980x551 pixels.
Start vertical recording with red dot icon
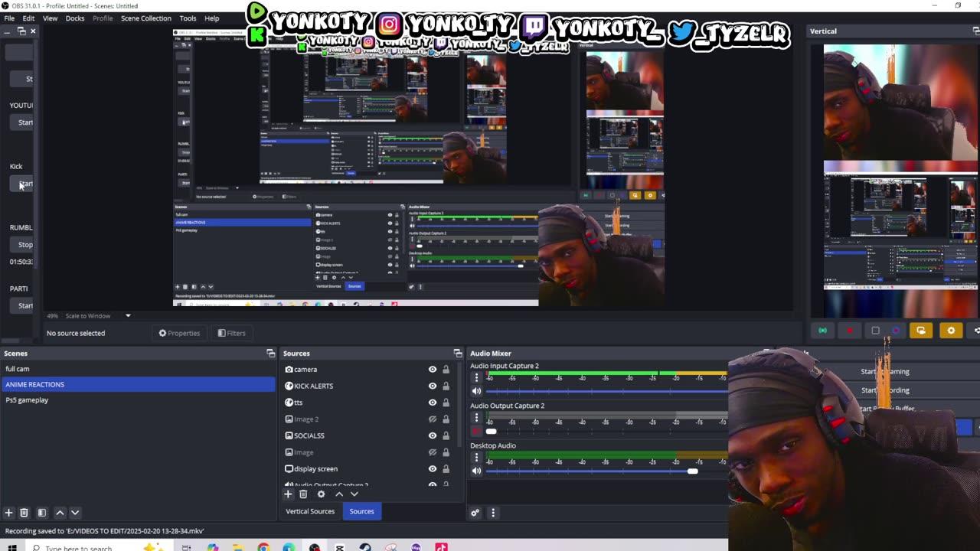tap(849, 331)
